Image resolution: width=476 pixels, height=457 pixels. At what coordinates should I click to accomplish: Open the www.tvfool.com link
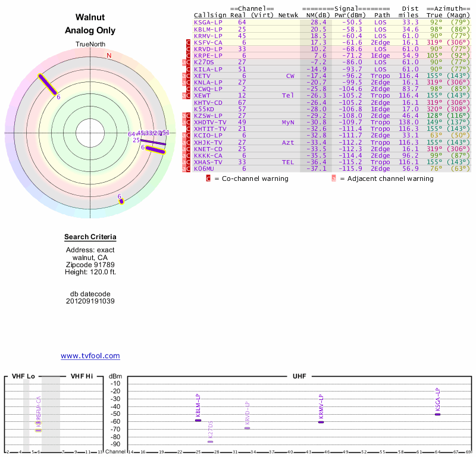(90, 356)
